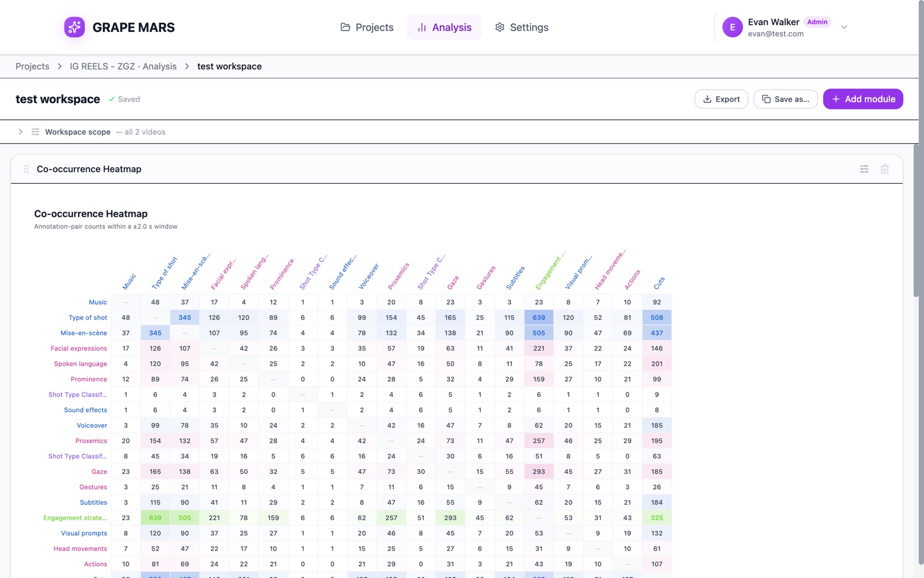Open module settings sliders icon
This screenshot has height=578, width=924.
point(864,169)
